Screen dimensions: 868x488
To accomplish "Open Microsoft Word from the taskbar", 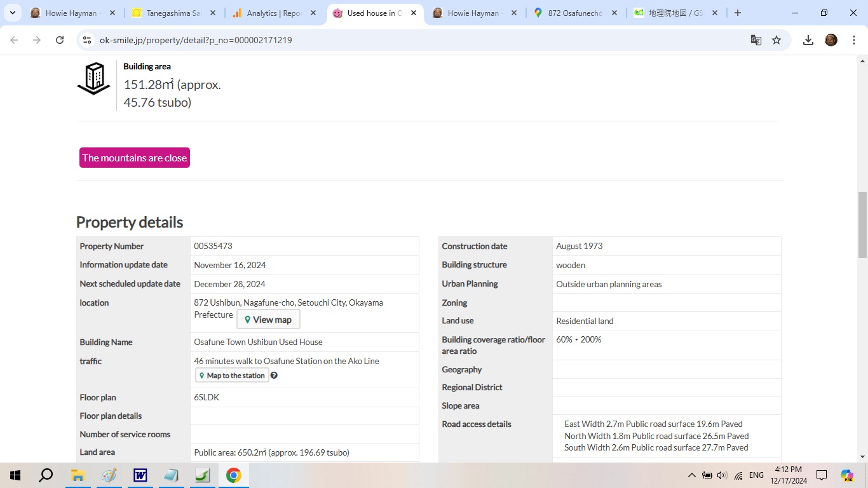I will tap(140, 475).
